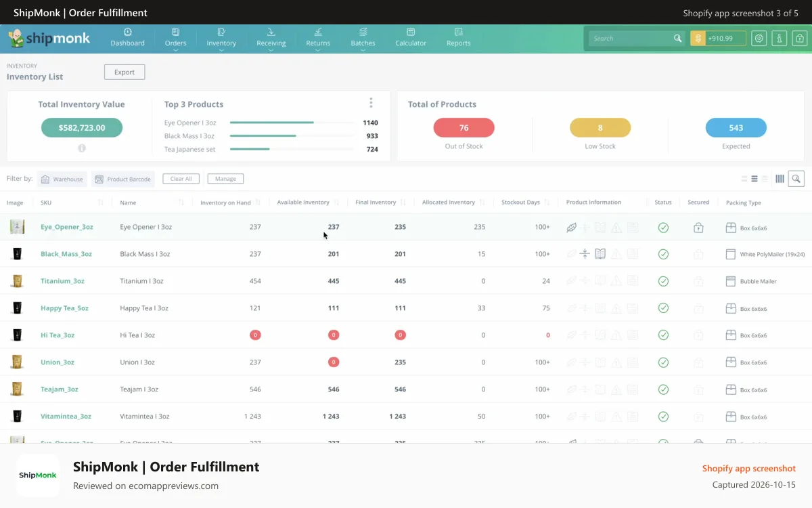812x508 pixels.
Task: Open the Batches menu
Action: pyautogui.click(x=363, y=39)
